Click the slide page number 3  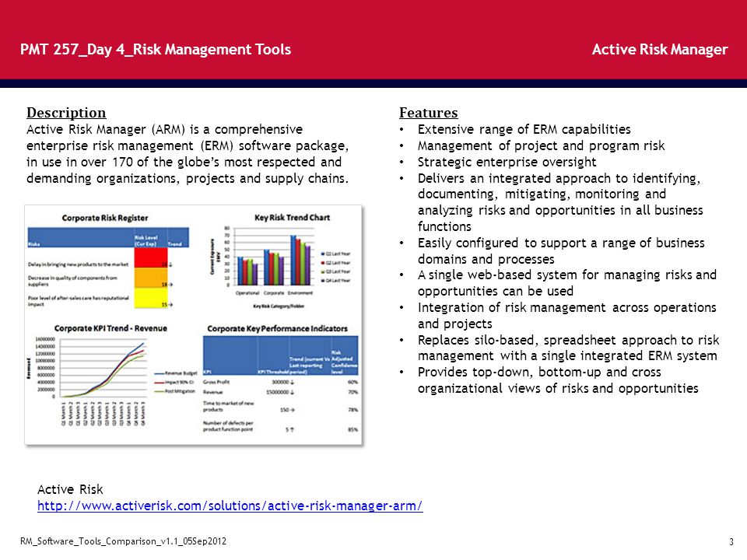(731, 542)
